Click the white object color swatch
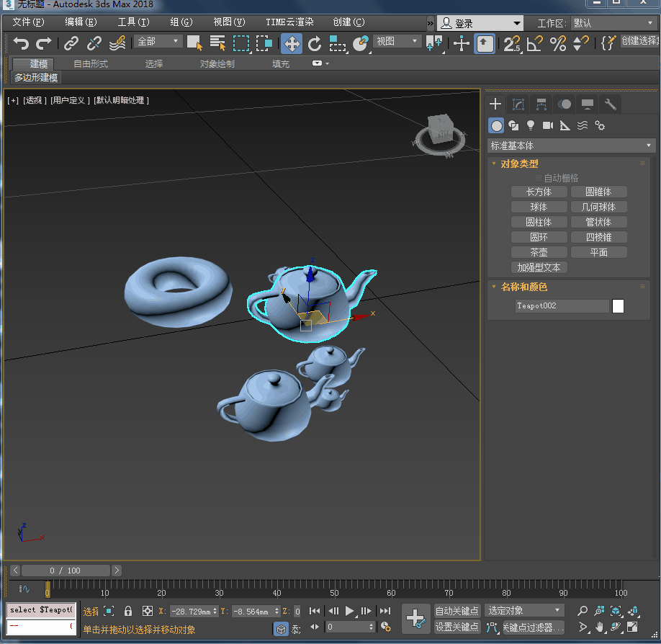Viewport: 661px width, 644px height. (618, 306)
